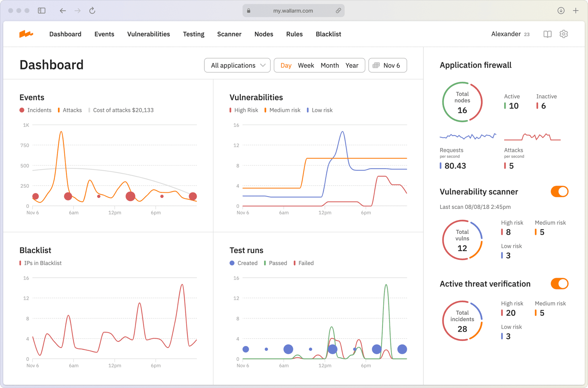The height and width of the screenshot is (388, 588).
Task: Open settings via the gear icon
Action: tap(563, 34)
